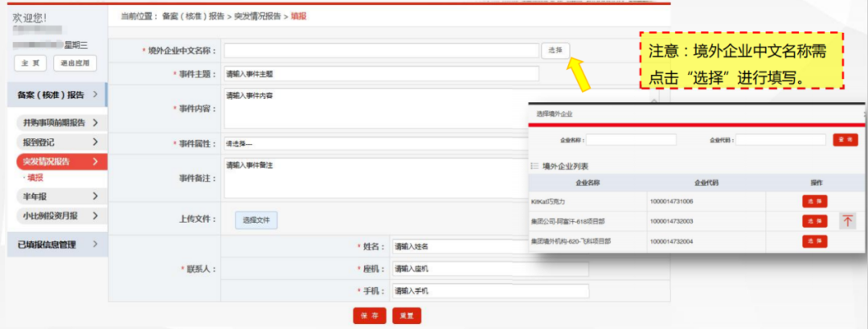Click the 事件主题 input field
868x329 pixels.
(380, 74)
